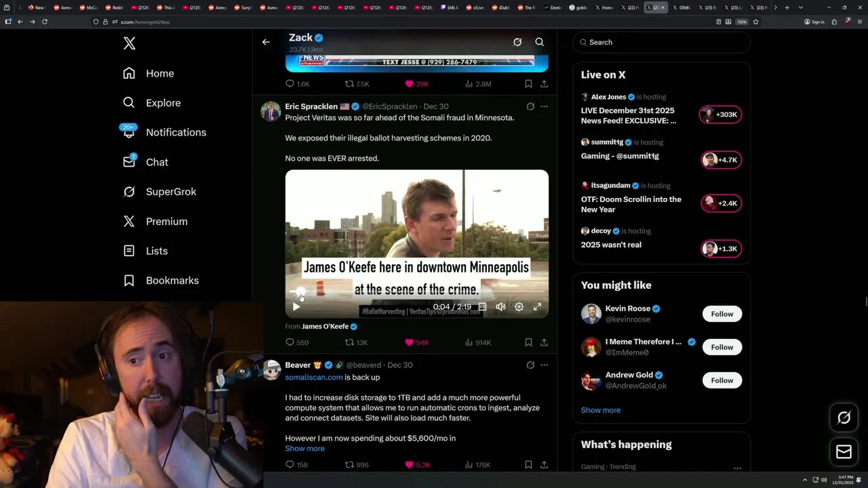Bookmark this page with the star icon
Screen dimensions: 868x488
click(755, 22)
